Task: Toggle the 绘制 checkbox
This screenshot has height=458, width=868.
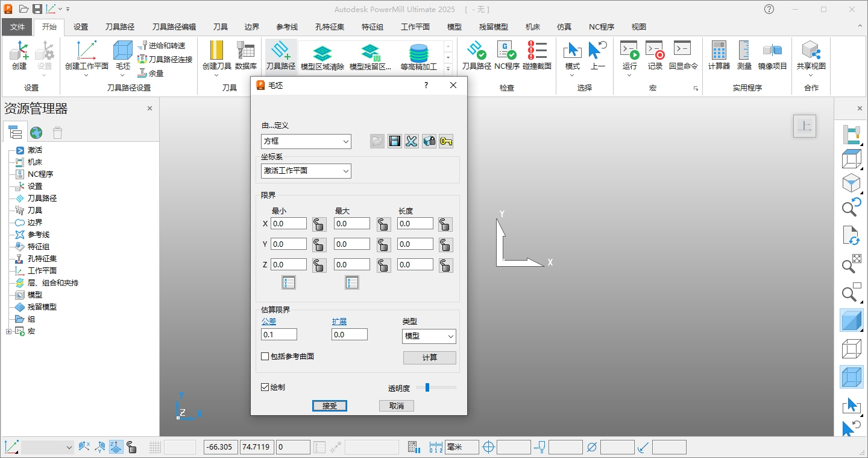Action: point(265,387)
